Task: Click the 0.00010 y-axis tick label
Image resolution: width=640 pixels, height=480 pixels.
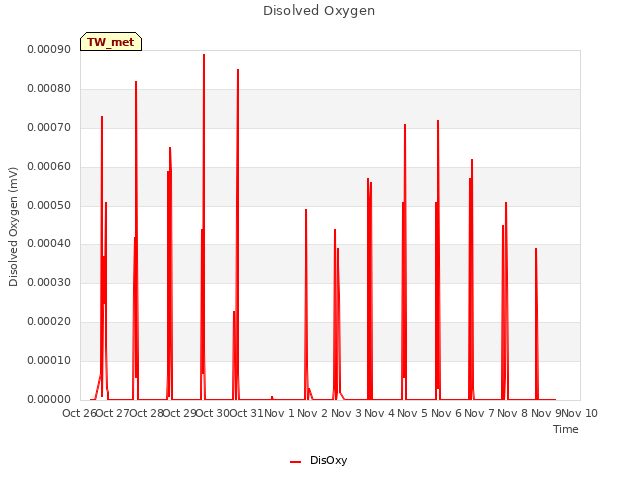Action: [49, 360]
